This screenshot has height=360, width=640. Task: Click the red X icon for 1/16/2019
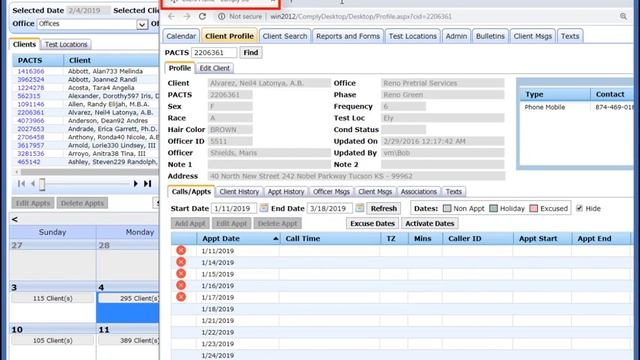pyautogui.click(x=181, y=285)
